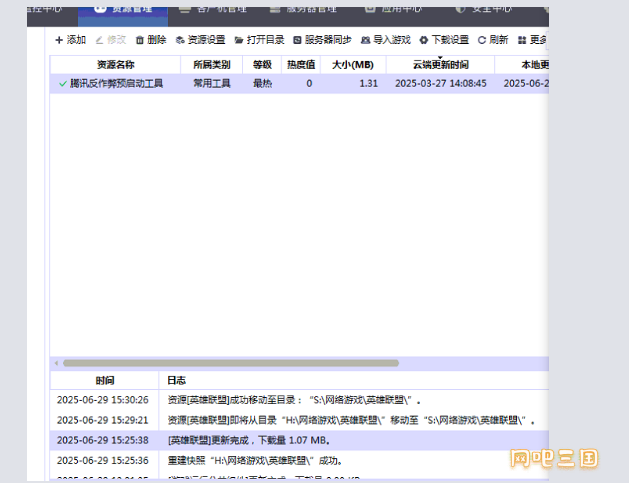Click the 添加 (add) toolbar button
Image resolution: width=629 pixels, height=483 pixels.
pos(71,40)
